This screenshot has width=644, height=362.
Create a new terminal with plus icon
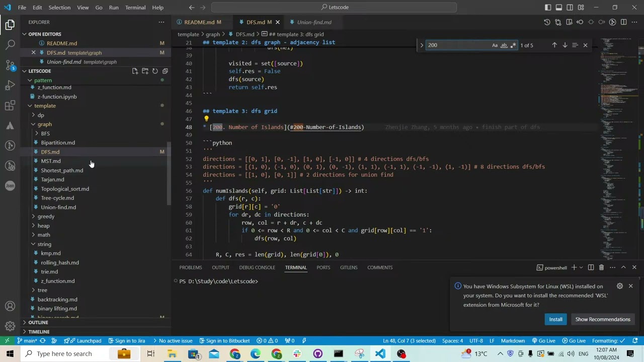point(574,267)
